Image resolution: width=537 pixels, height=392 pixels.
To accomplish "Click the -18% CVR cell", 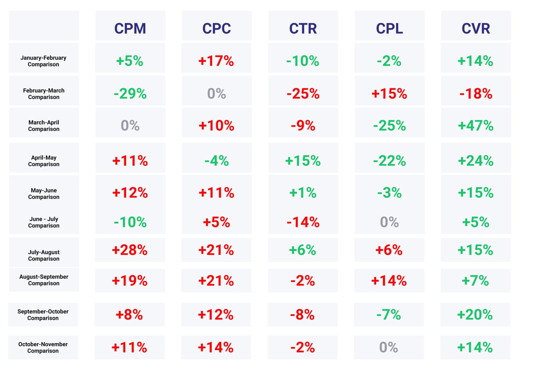I will 476,94.
